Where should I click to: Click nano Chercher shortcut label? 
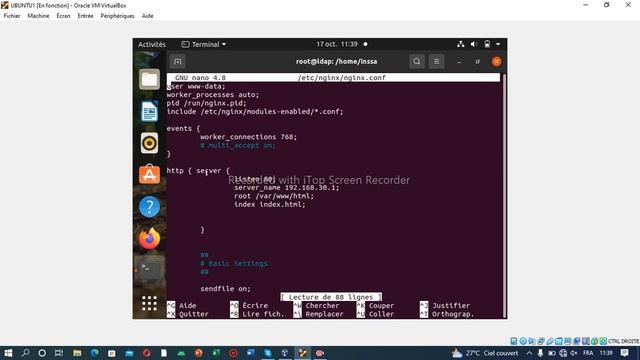[322, 305]
